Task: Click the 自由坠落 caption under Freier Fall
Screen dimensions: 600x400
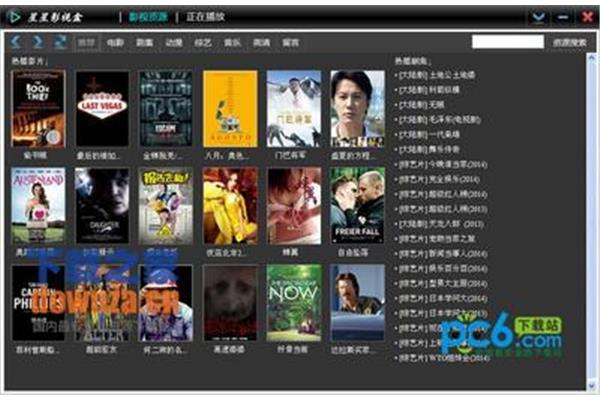Action: [x=353, y=253]
